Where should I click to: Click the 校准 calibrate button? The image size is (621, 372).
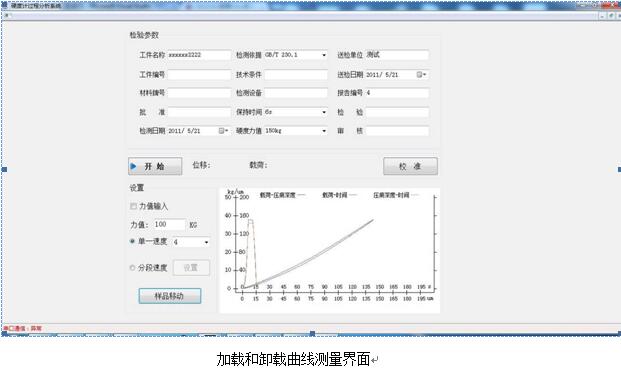(410, 166)
